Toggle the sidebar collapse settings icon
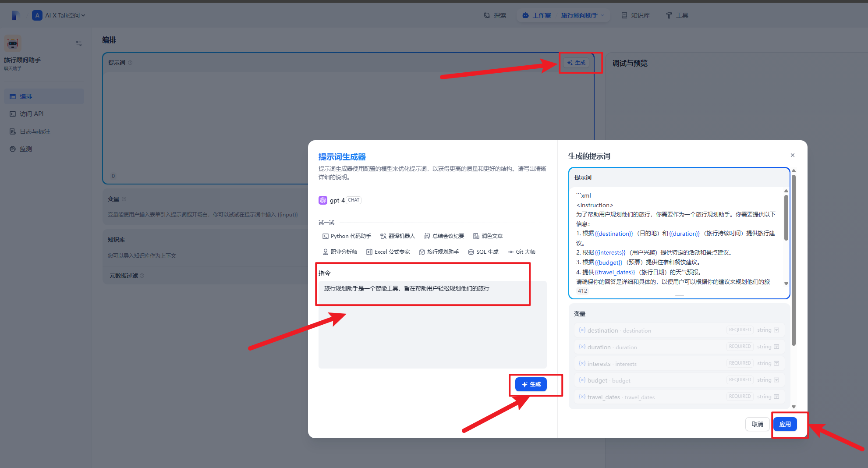The width and height of the screenshot is (868, 468). point(79,43)
